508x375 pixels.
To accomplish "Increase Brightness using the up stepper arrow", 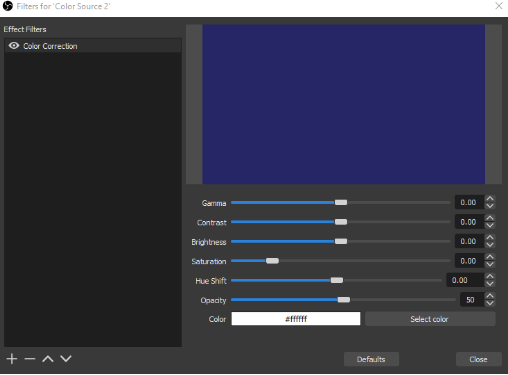I will pyautogui.click(x=490, y=238).
